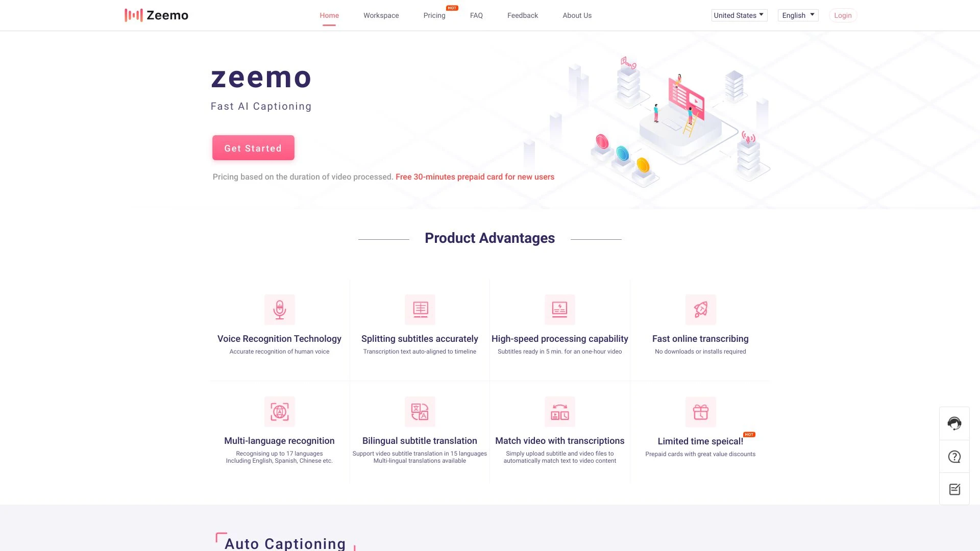The image size is (980, 551).
Task: Click the Zeemo home logo
Action: tap(156, 15)
